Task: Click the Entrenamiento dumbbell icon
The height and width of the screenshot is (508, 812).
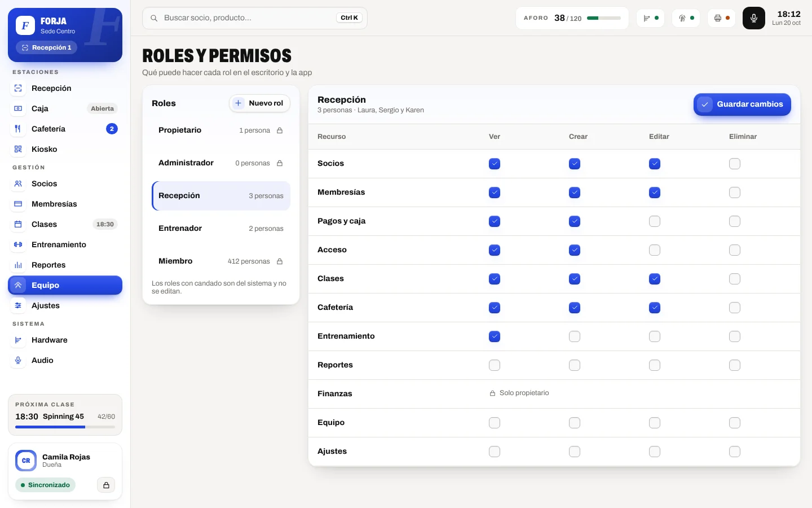Action: [x=18, y=245]
